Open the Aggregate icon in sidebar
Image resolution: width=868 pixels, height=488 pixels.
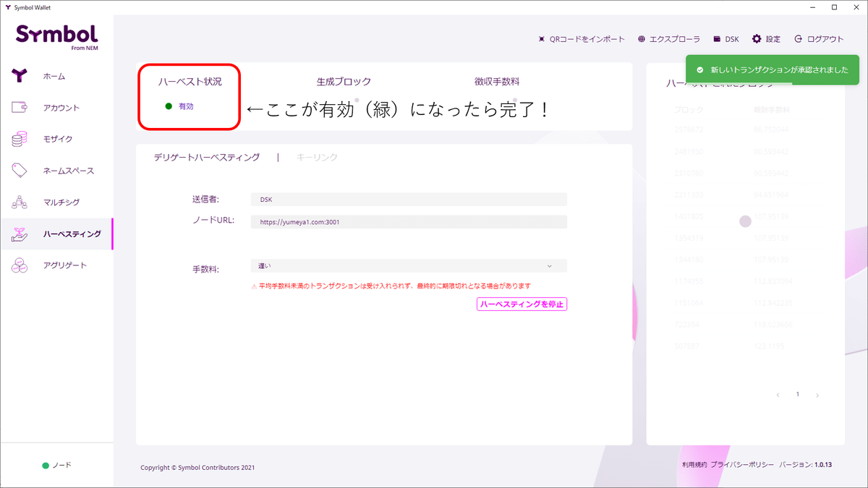[x=20, y=265]
